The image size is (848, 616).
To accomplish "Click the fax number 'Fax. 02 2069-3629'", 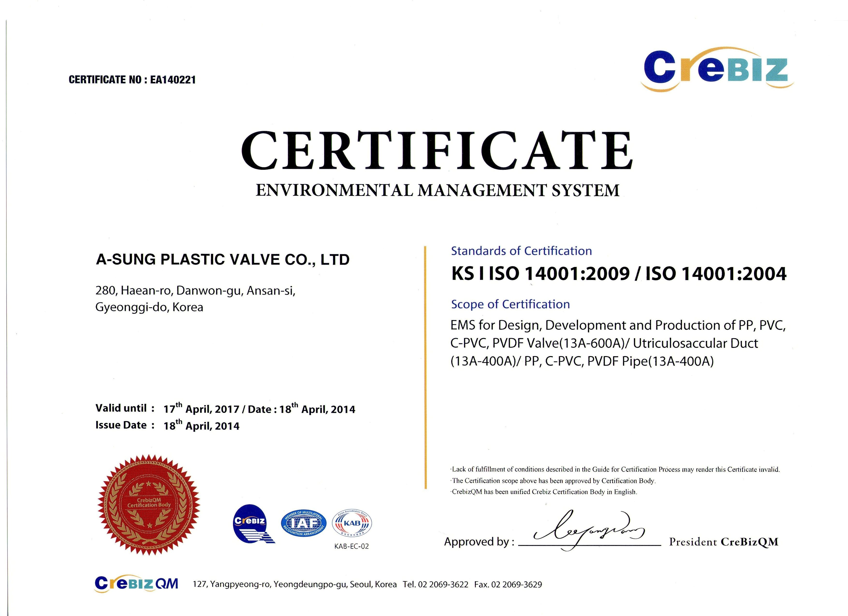I will (x=508, y=584).
